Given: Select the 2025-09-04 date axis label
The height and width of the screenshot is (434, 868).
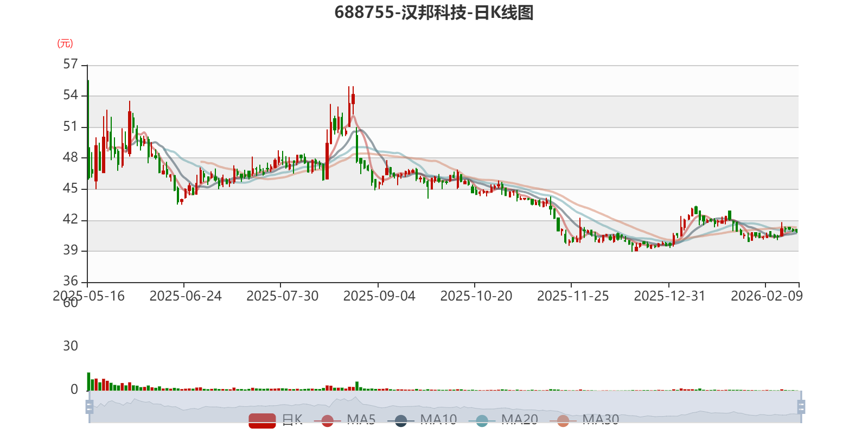Looking at the screenshot, I should click(379, 296).
